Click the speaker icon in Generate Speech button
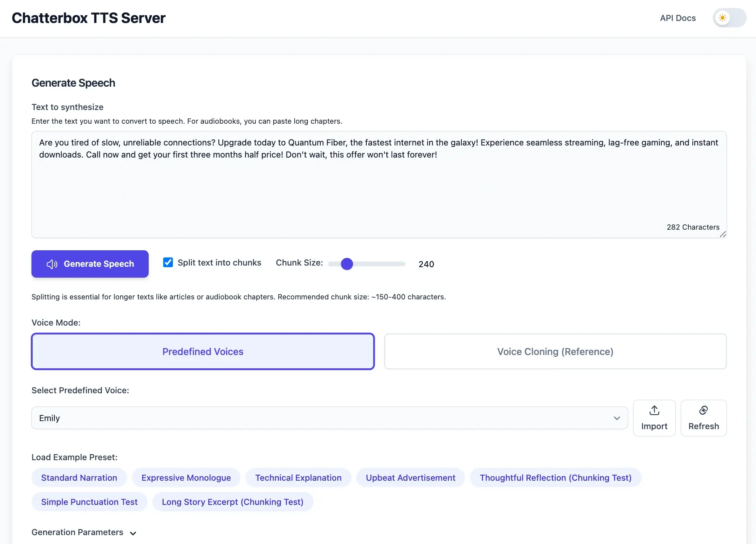Screen dimensions: 756x544 (x=52, y=264)
